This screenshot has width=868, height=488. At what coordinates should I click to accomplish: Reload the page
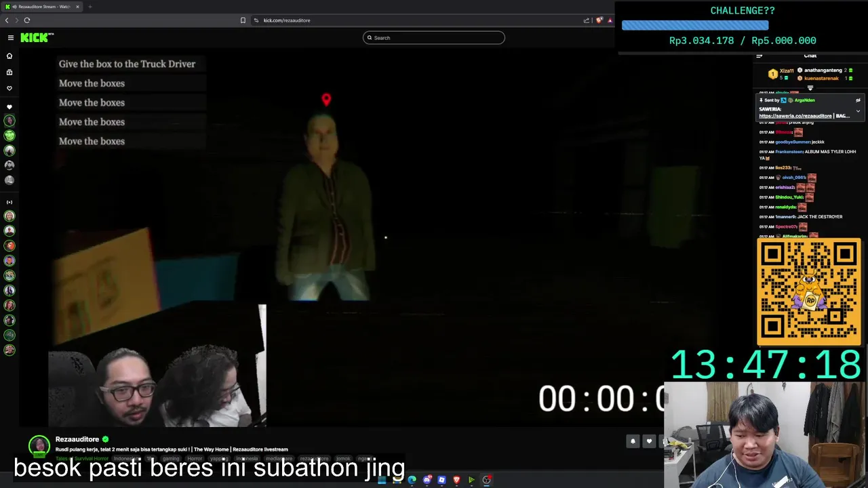click(x=27, y=20)
